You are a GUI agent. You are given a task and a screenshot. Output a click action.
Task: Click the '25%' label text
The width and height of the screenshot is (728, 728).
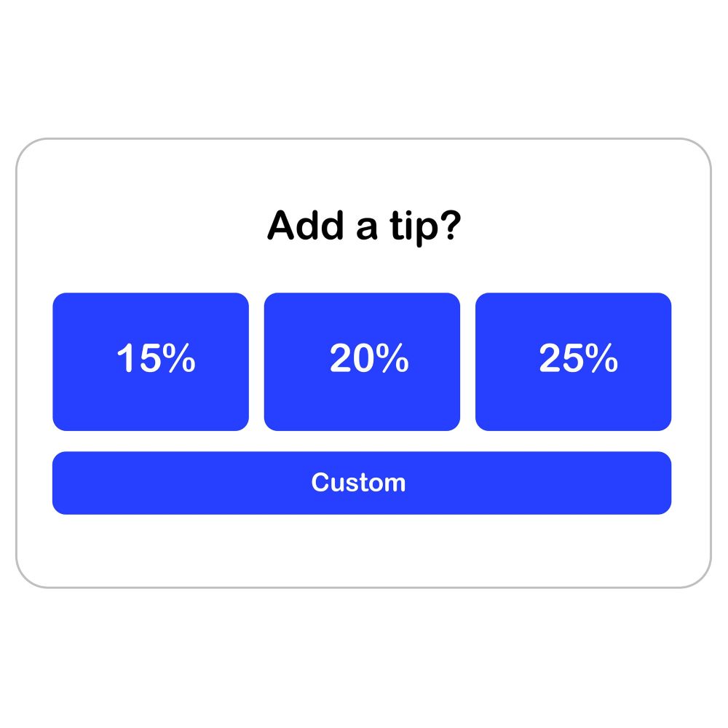pyautogui.click(x=579, y=358)
